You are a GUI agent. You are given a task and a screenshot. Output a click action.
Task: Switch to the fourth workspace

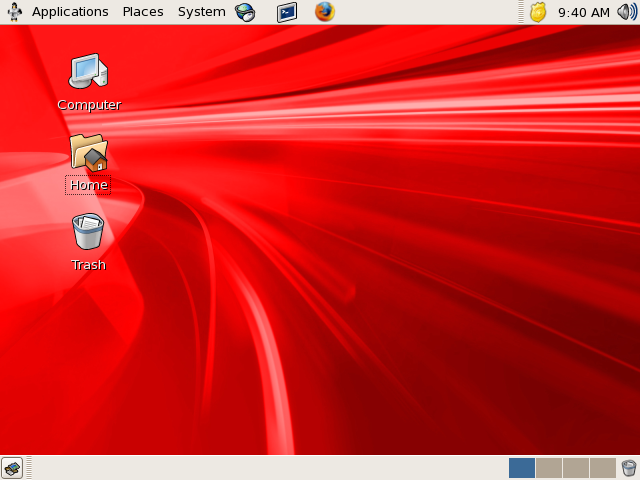[602, 468]
